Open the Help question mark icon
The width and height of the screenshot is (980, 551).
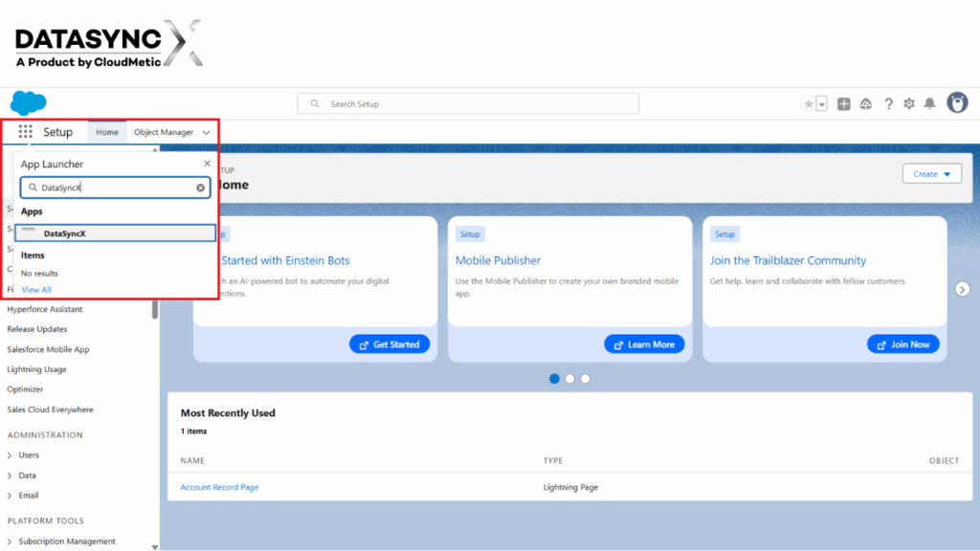pos(888,104)
